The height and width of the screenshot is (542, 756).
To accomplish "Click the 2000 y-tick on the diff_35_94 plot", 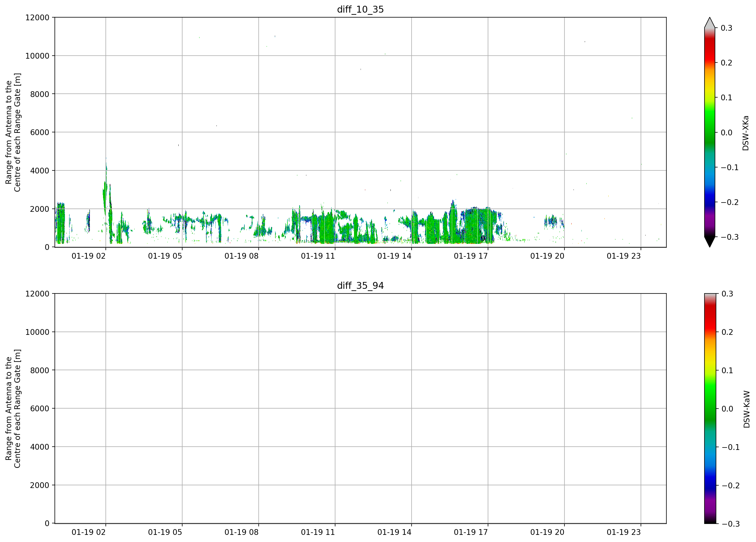I will pos(40,485).
